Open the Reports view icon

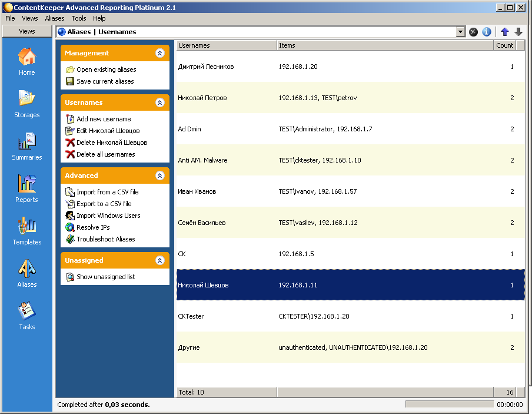(x=27, y=183)
